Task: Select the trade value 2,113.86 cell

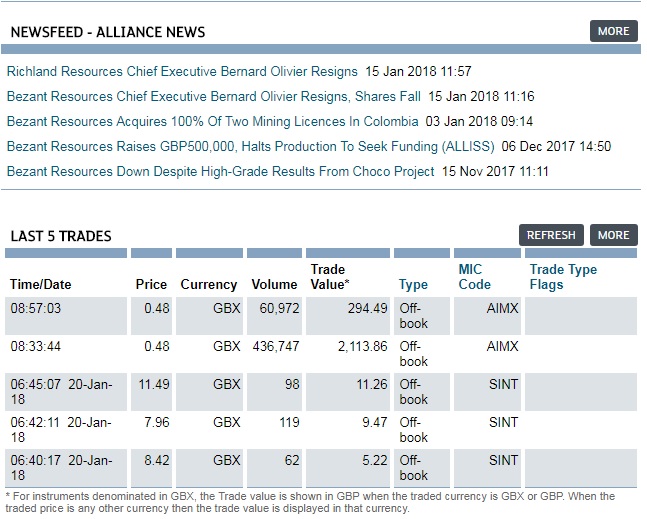Action: click(348, 354)
